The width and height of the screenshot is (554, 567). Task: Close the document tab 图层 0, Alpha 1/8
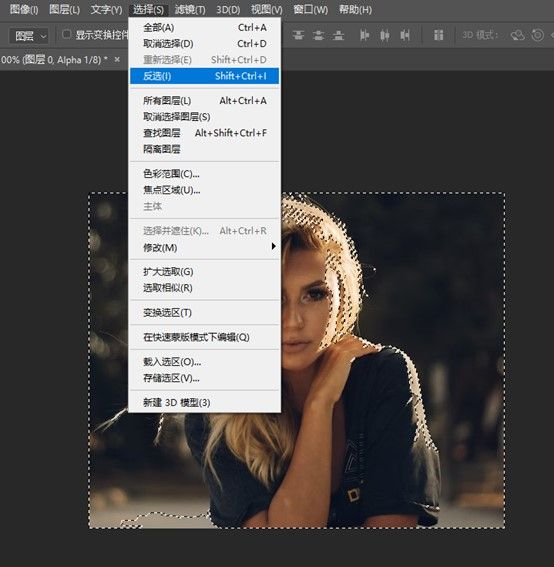pyautogui.click(x=117, y=59)
